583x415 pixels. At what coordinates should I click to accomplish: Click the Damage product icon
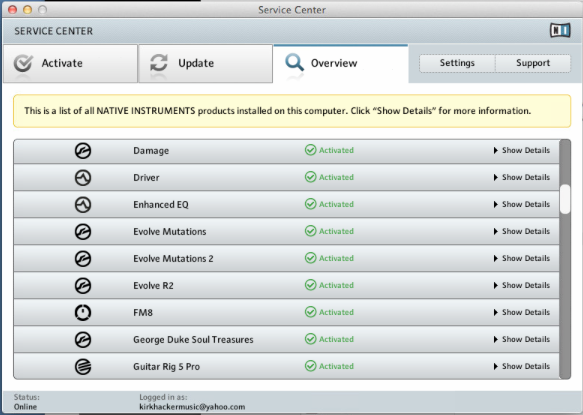(x=83, y=151)
